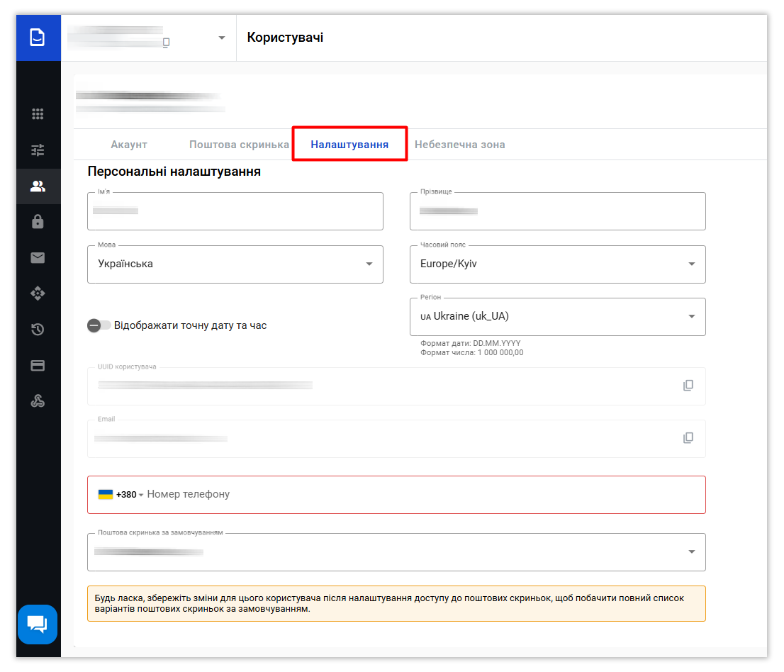Open the credit card billing icon in the sidebar

38,366
